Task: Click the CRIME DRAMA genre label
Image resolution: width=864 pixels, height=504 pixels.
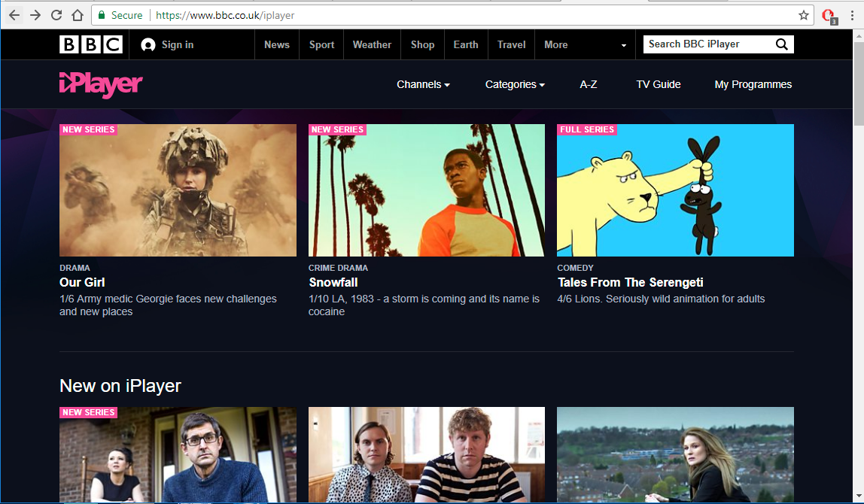Action: click(x=338, y=268)
